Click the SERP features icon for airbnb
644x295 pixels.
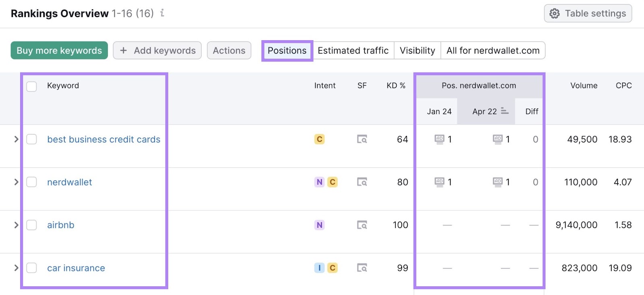pyautogui.click(x=362, y=225)
